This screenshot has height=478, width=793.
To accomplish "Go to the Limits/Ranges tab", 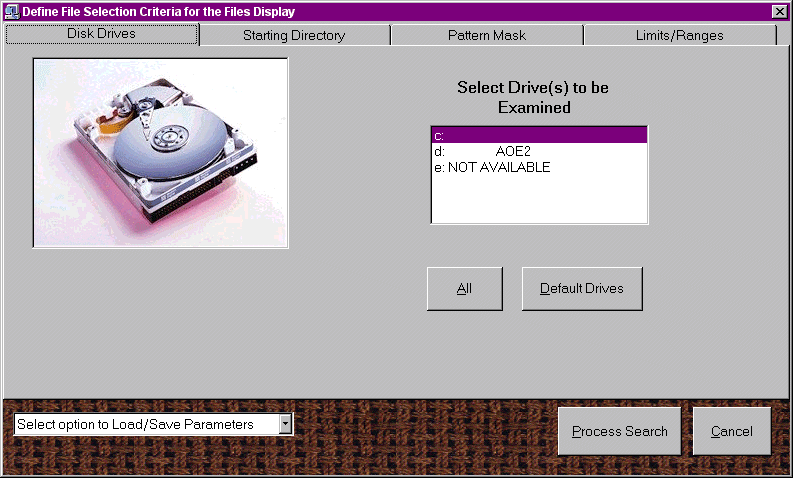I will tap(680, 35).
